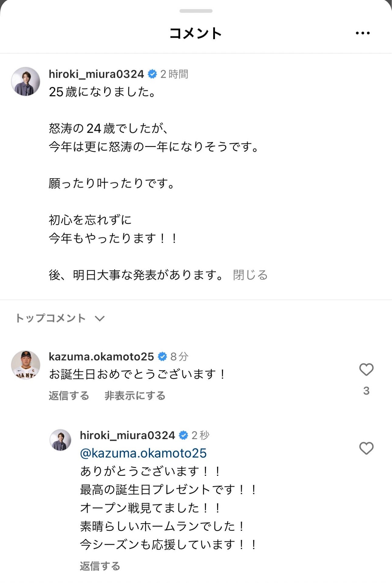Expand comment sorting options chevron
Screen dimensions: 392x583
pyautogui.click(x=99, y=319)
